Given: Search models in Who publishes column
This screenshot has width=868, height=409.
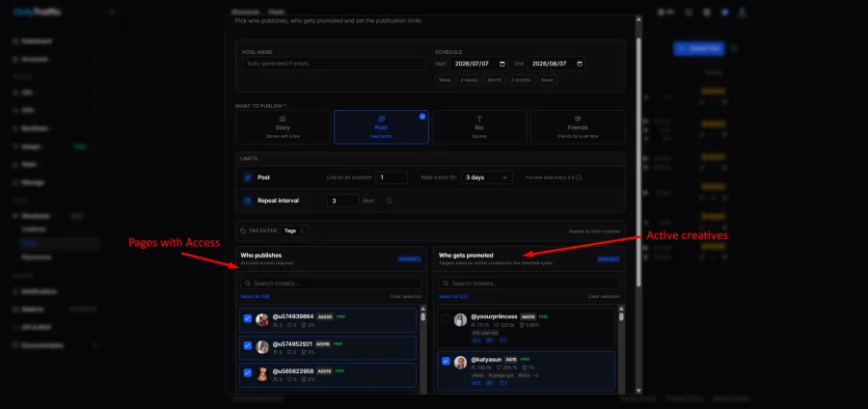Looking at the screenshot, I should 331,284.
